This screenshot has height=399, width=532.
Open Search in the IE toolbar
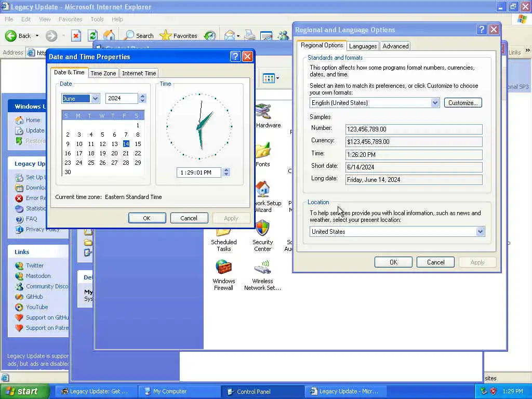tap(139, 36)
